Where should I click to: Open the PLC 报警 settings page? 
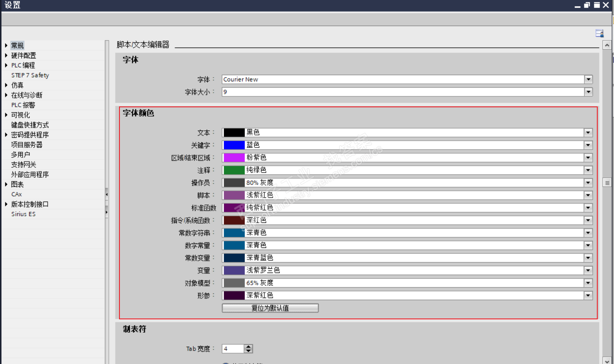[x=23, y=105]
